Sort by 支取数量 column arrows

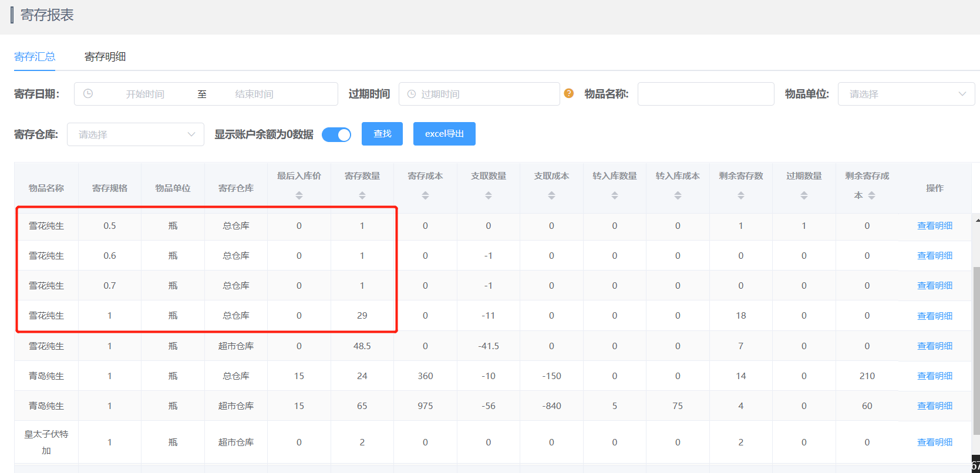pyautogui.click(x=489, y=195)
